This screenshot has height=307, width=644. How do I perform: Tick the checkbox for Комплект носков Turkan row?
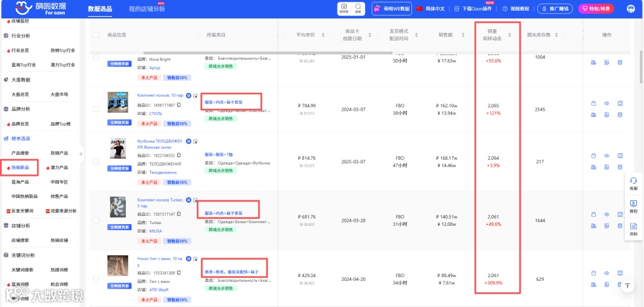click(96, 221)
